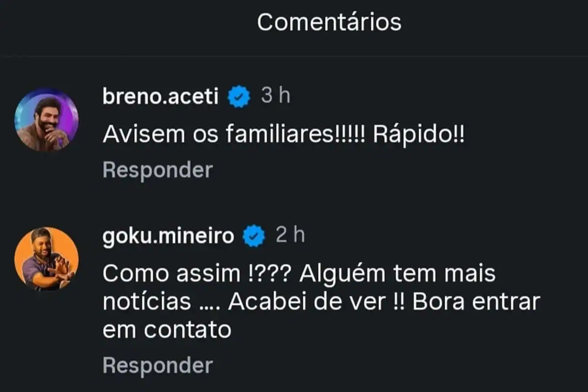Open the goku.mineiro username link
The width and height of the screenshot is (588, 392).
[168, 237]
